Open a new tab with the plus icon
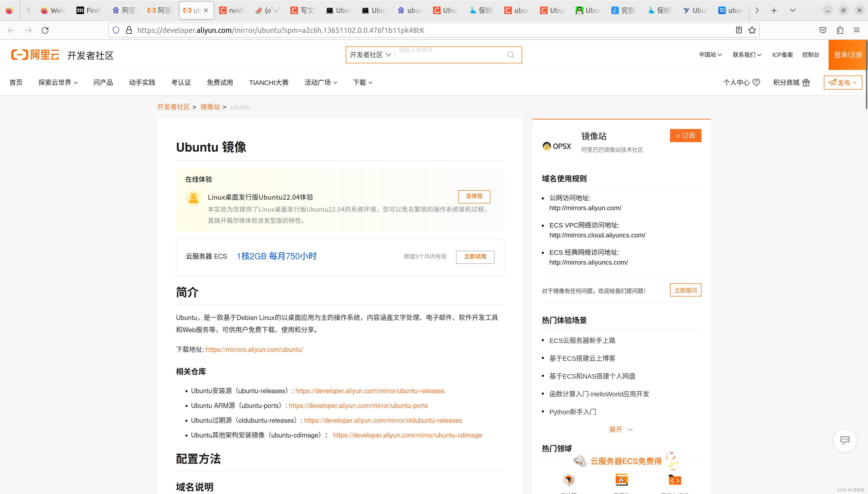 [774, 11]
